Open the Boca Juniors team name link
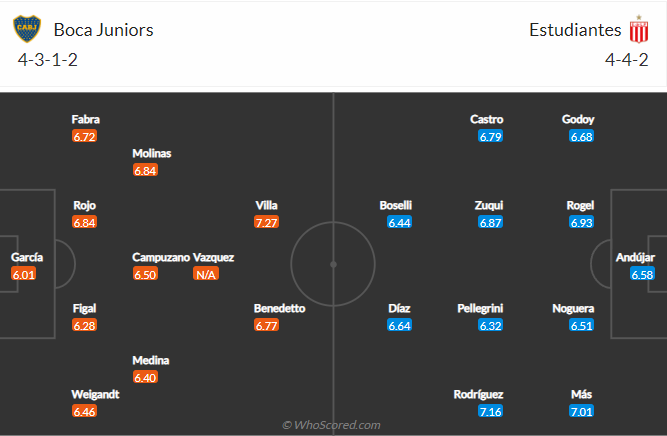 (x=104, y=30)
